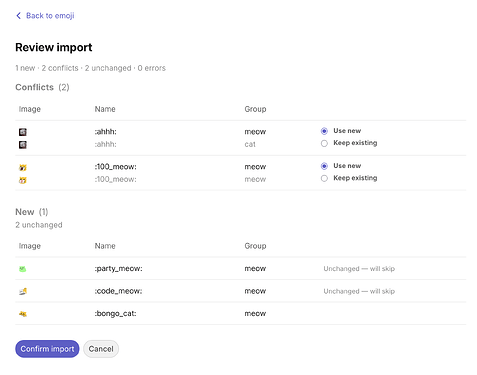Click the :party_meow: emoji image
This screenshot has height=375, width=477.
tap(23, 269)
